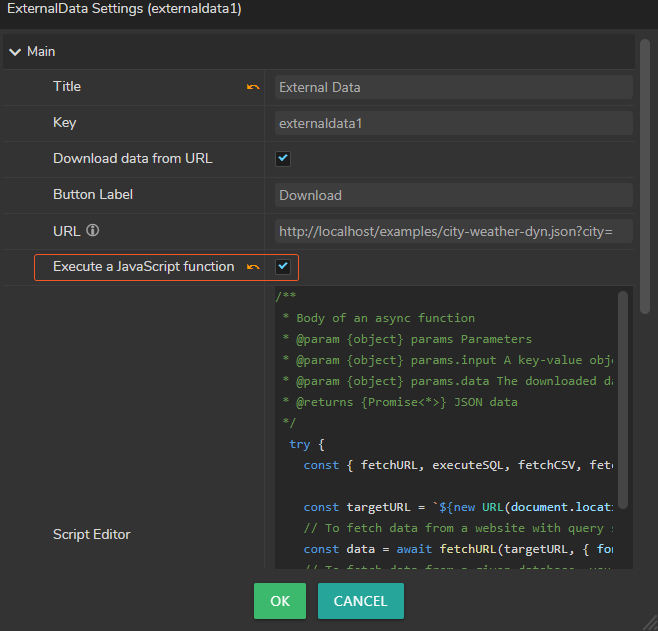The image size is (658, 631).
Task: Click the CANCEL button
Action: click(360, 601)
